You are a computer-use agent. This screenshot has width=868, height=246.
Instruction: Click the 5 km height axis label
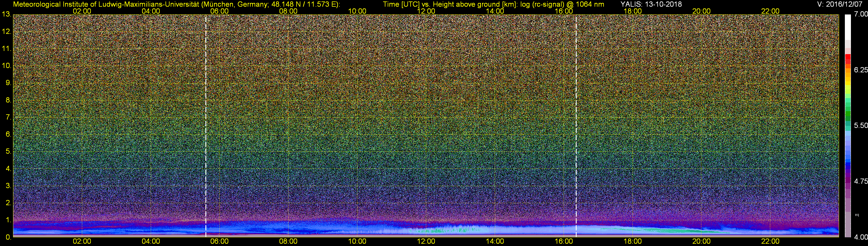pos(8,151)
